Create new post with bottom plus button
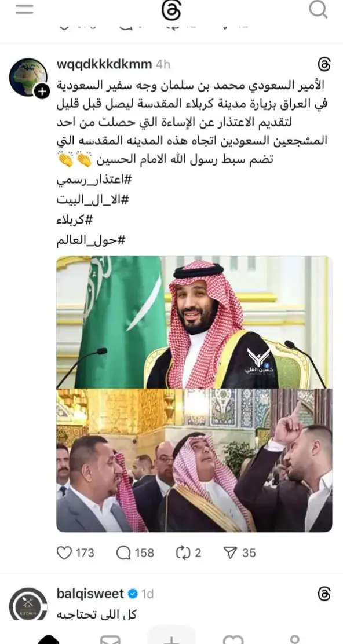The image size is (343, 644). tap(171, 636)
